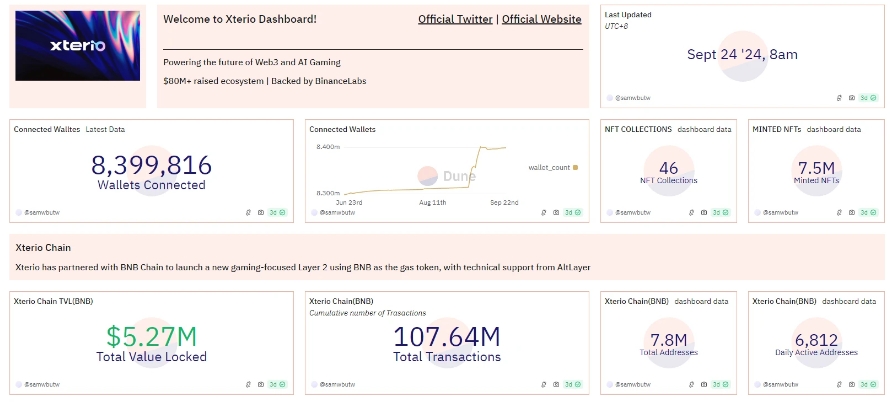Click the Xterio logo banner image
Viewport: 890px width, 402px height.
(78, 45)
